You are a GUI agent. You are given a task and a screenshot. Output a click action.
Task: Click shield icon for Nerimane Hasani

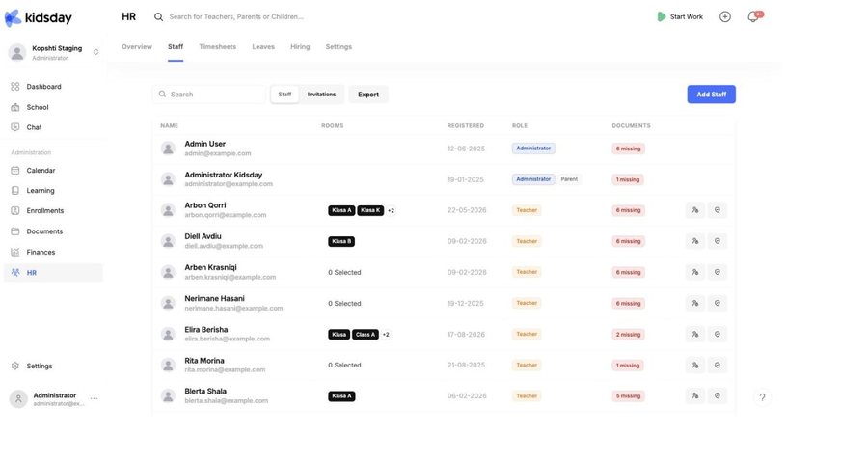(718, 303)
